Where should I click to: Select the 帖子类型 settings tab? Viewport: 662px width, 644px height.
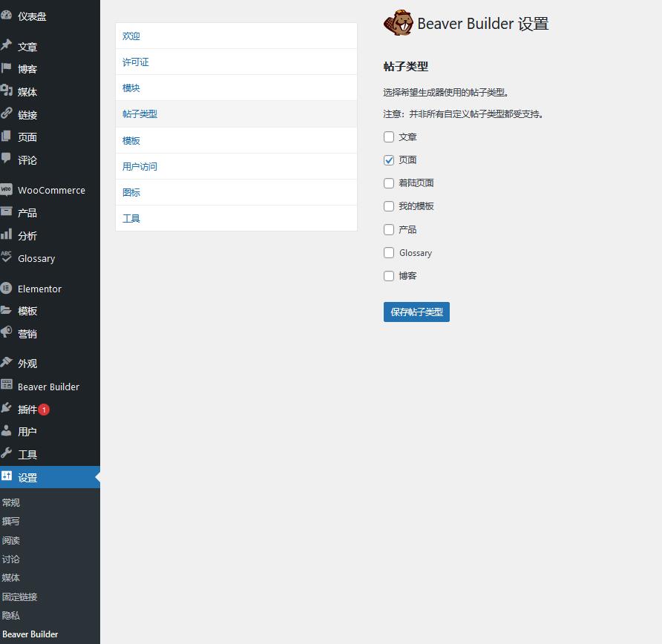point(236,114)
